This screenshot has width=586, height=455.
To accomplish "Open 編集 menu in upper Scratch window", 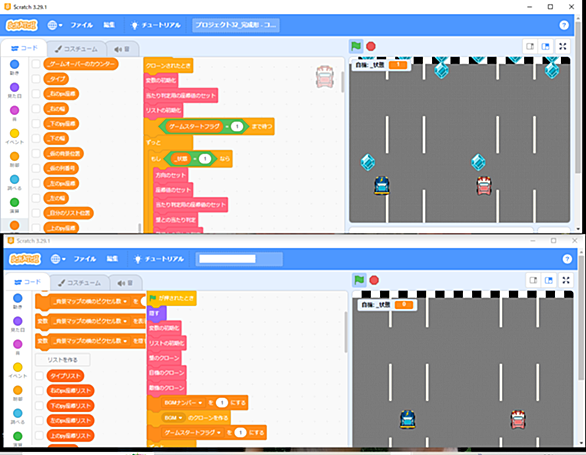I will point(109,25).
